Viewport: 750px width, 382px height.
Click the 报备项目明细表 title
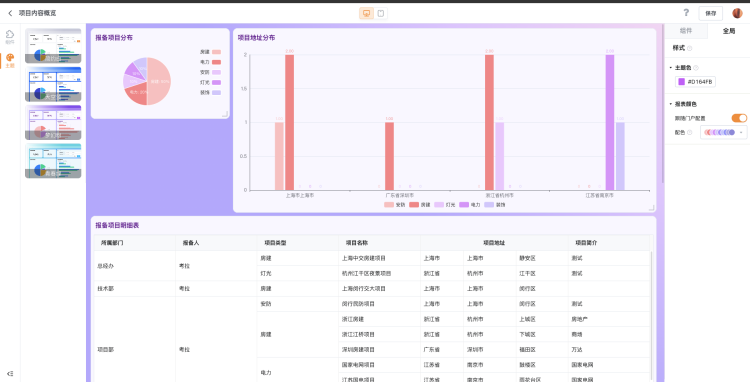click(117, 225)
